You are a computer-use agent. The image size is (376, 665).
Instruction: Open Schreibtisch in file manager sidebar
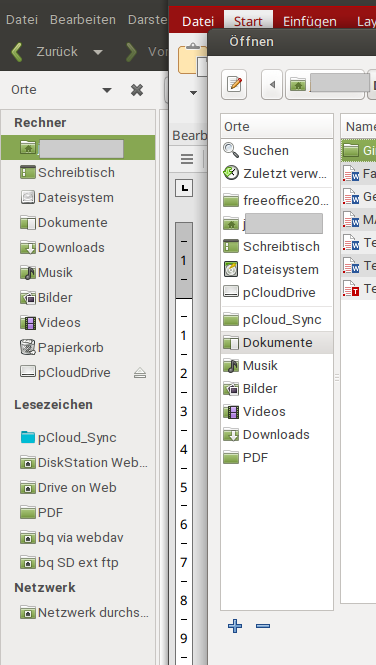click(78, 173)
